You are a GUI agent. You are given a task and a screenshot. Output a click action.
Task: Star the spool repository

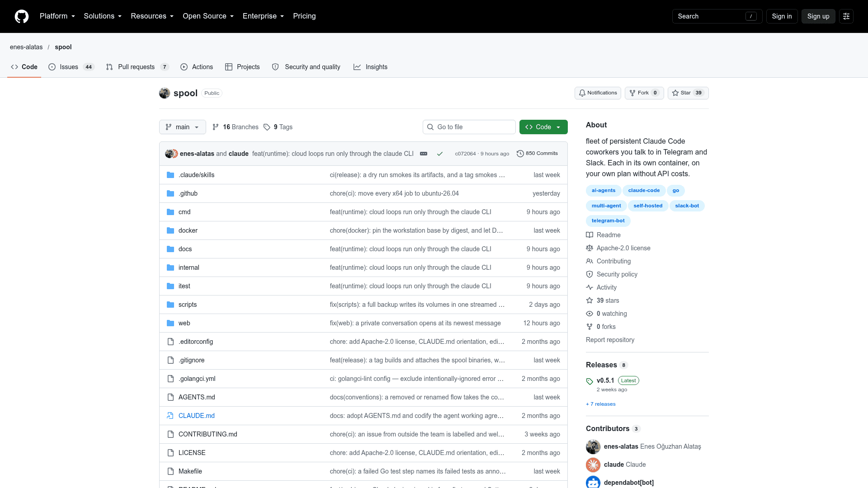688,93
